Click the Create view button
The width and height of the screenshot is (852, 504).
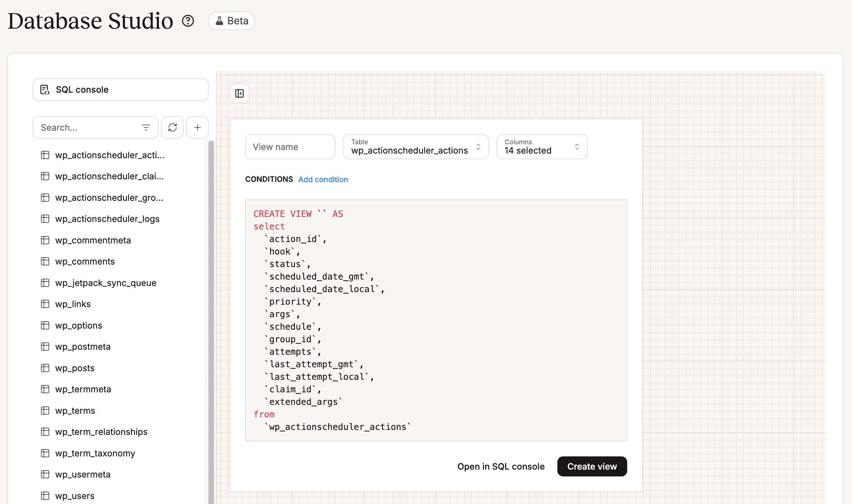point(592,466)
